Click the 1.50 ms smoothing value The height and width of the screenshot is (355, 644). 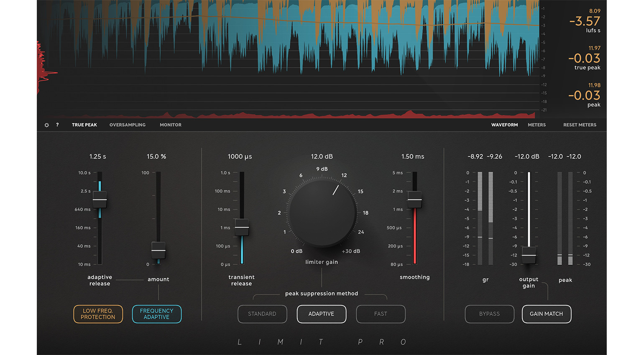[x=413, y=157]
